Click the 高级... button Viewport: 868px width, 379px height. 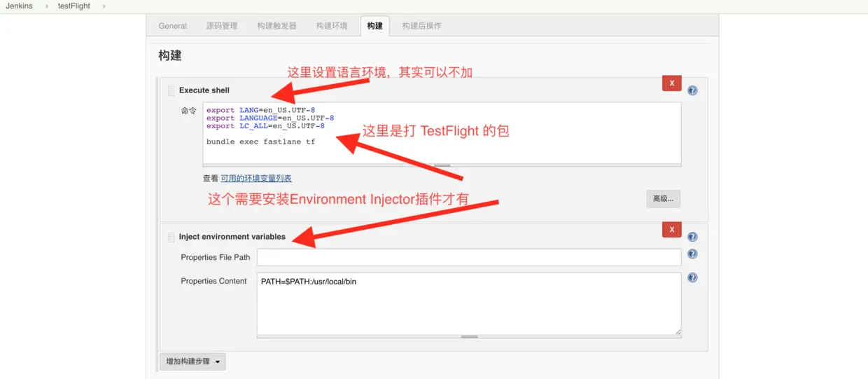tap(663, 199)
